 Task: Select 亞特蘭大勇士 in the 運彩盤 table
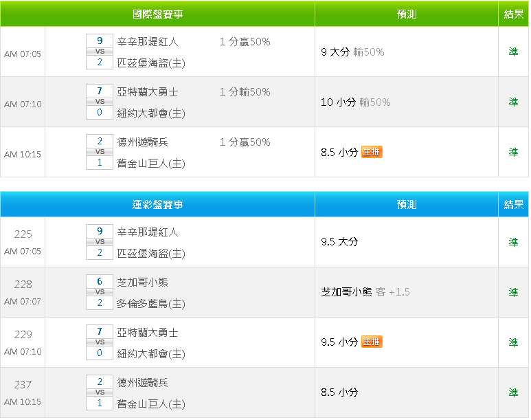tap(148, 333)
